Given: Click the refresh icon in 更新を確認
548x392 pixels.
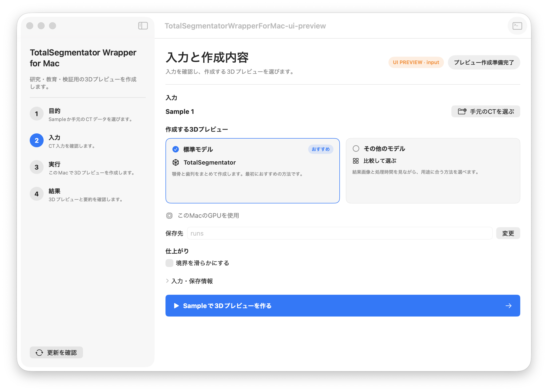Looking at the screenshot, I should (x=39, y=353).
